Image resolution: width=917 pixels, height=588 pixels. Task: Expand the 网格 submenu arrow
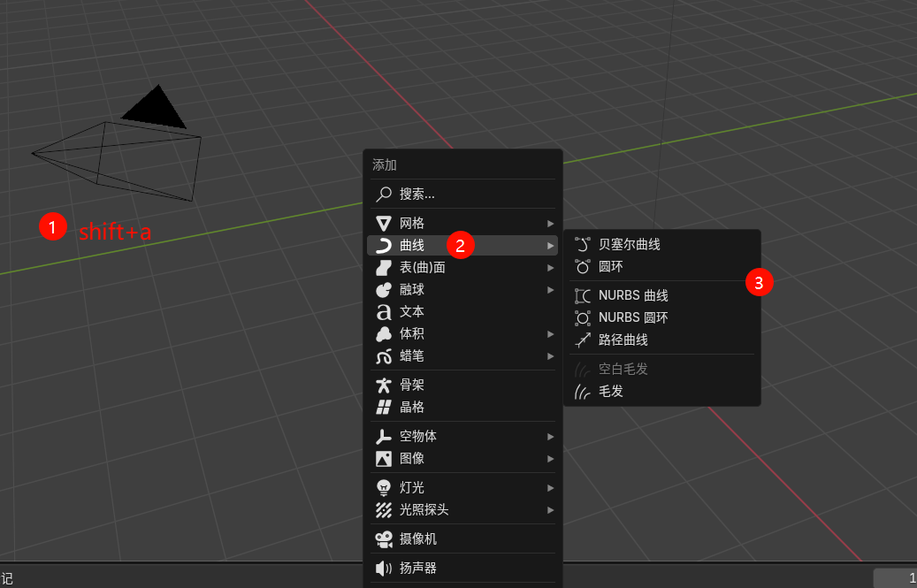coord(550,223)
